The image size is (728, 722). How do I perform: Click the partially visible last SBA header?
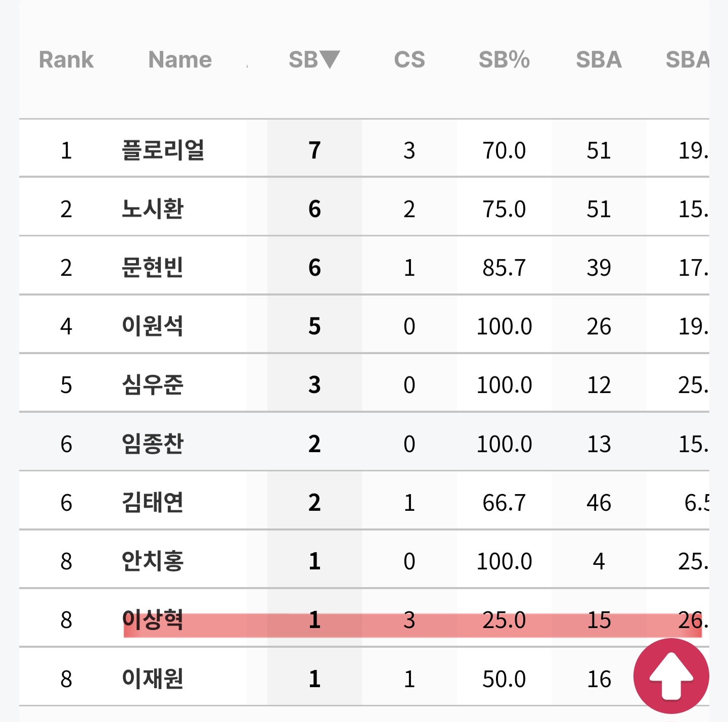pos(688,60)
